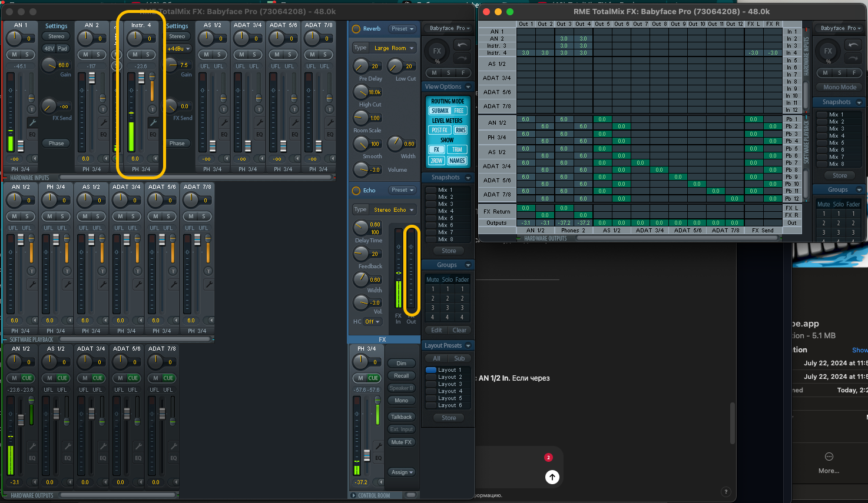Open the AN 1 channel settings wrench
This screenshot has height=503, width=868.
point(32,122)
